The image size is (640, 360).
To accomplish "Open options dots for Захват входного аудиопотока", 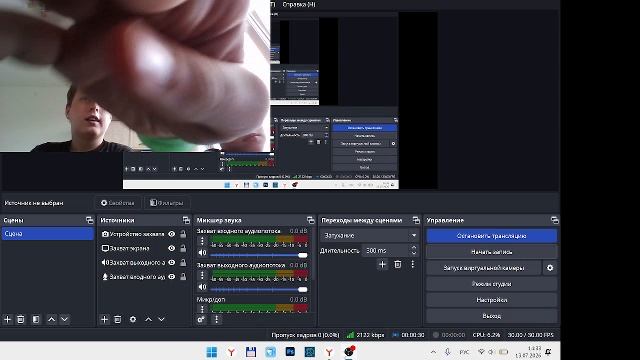I will (202, 241).
